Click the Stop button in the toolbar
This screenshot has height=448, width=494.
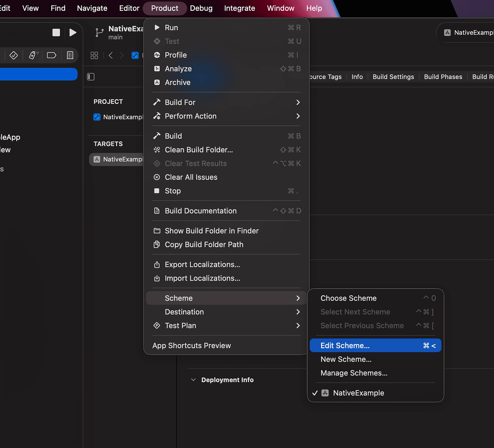click(56, 32)
